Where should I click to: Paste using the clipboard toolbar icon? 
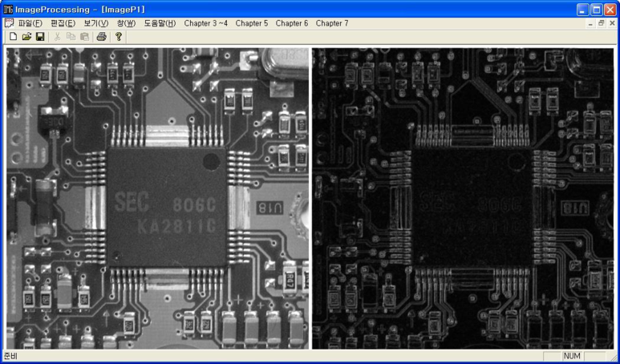[x=84, y=37]
